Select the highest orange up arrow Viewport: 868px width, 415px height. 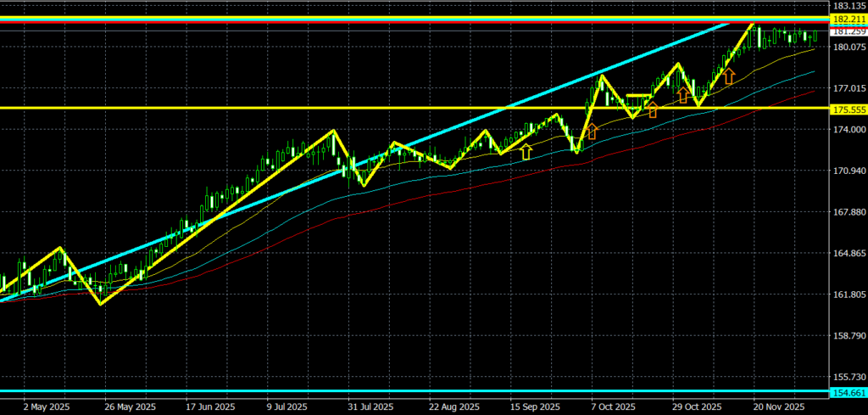pyautogui.click(x=728, y=77)
